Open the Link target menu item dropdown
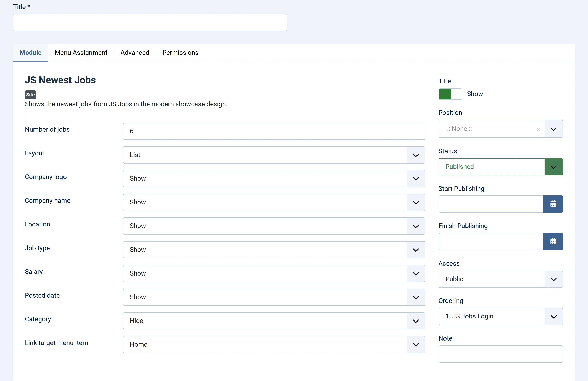 pyautogui.click(x=274, y=345)
